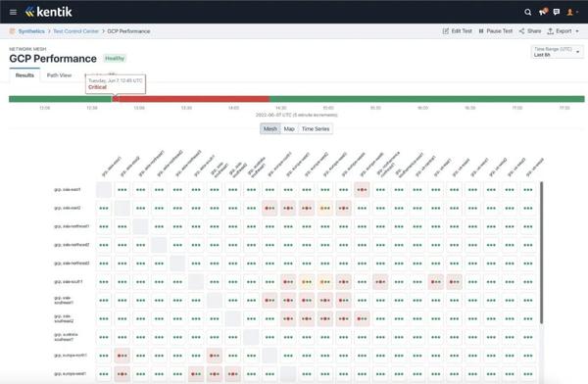
Task: Select the Mesh view button
Action: (270, 129)
